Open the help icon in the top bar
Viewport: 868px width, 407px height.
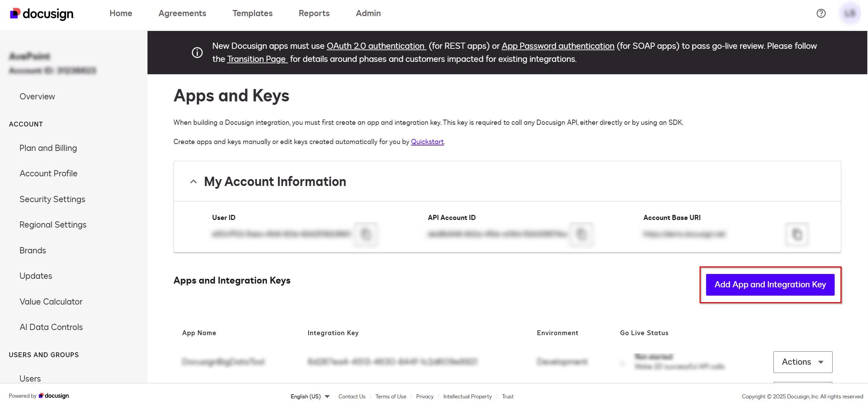[x=821, y=13]
